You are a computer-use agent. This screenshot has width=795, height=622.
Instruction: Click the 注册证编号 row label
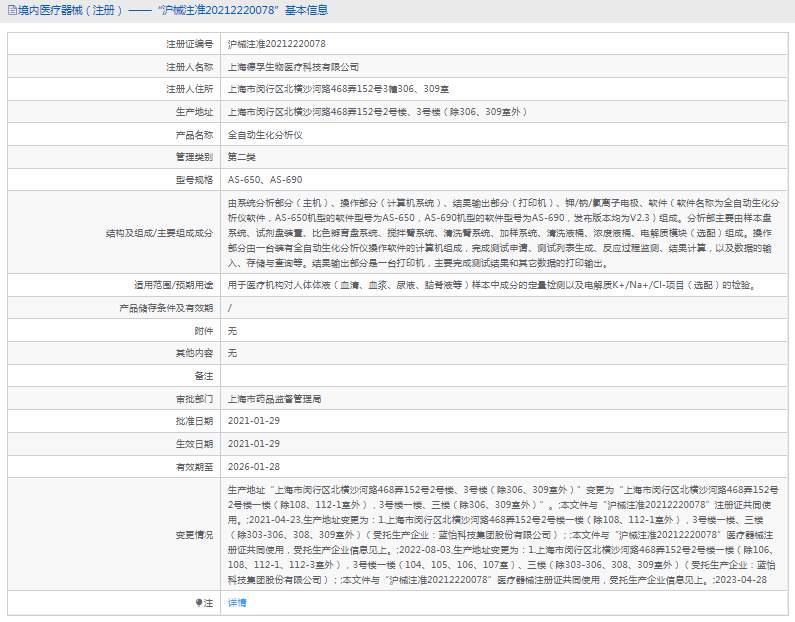190,44
